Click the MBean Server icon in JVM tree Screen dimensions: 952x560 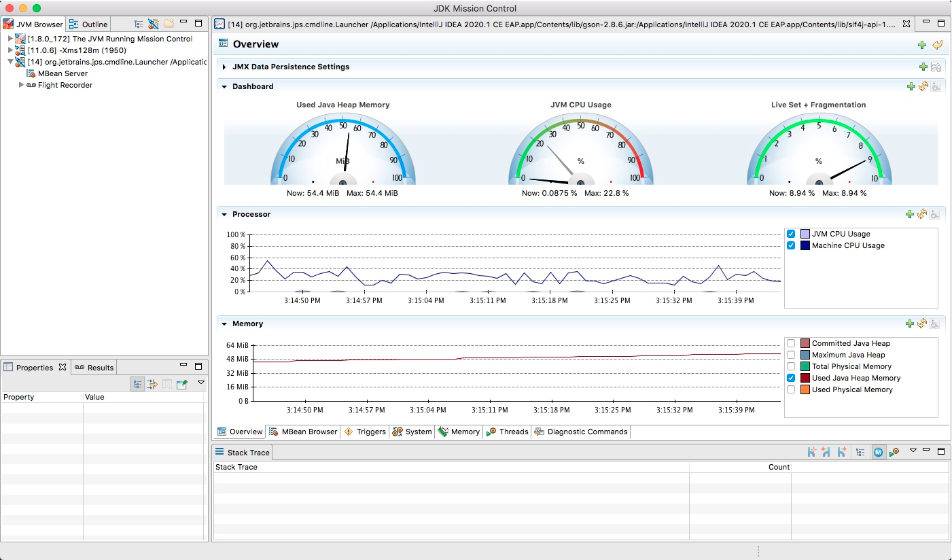(31, 73)
